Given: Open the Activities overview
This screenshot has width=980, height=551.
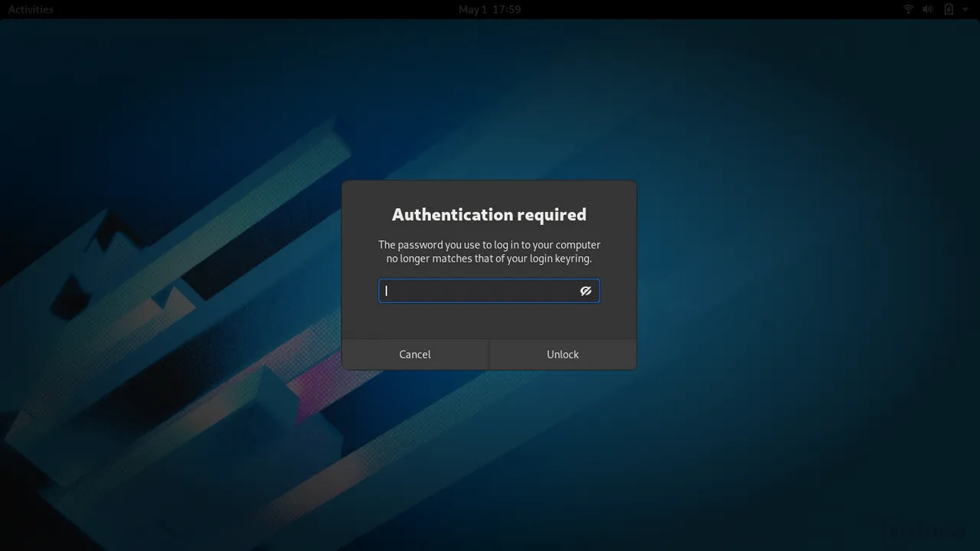Looking at the screenshot, I should [31, 9].
